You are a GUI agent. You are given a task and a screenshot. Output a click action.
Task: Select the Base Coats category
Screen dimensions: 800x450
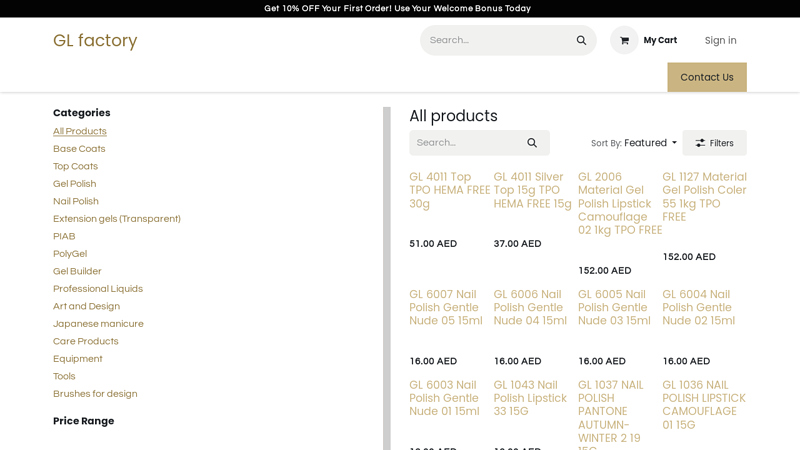[79, 149]
